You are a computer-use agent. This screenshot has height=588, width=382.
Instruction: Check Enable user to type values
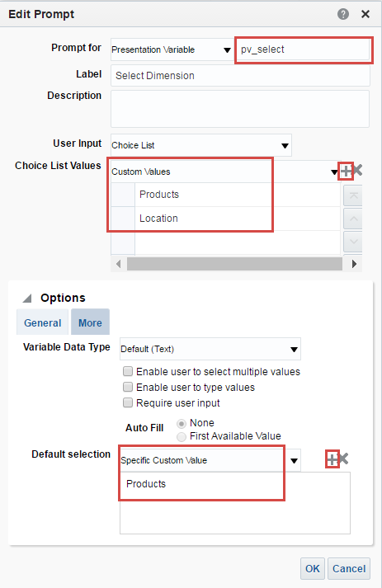coord(128,387)
